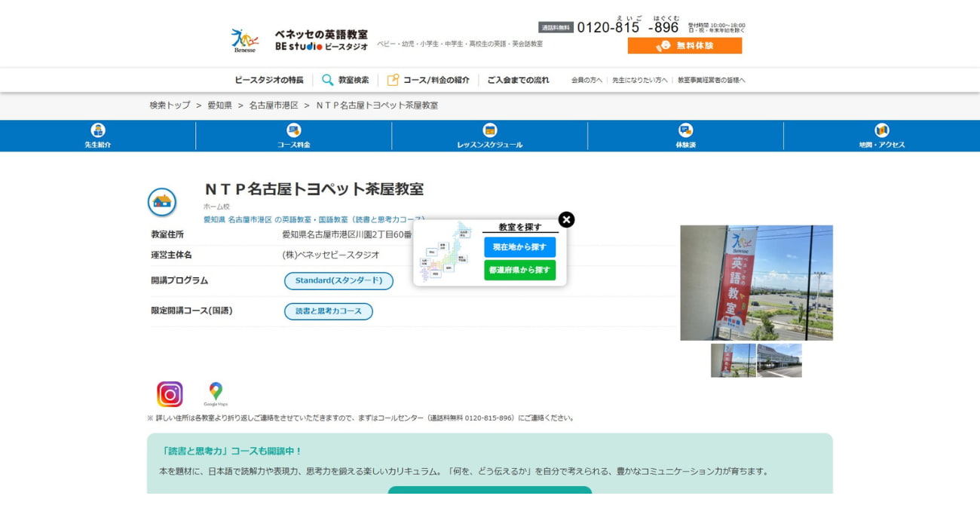Select the Standard(スタンダード) program badge

point(338,280)
